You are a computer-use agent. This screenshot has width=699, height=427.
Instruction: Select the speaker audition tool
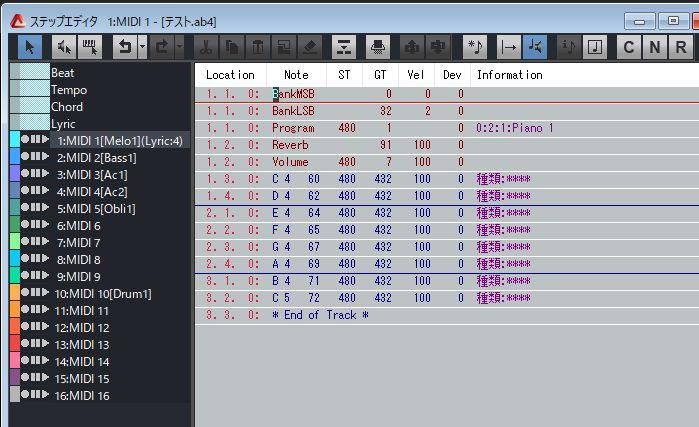tap(63, 46)
